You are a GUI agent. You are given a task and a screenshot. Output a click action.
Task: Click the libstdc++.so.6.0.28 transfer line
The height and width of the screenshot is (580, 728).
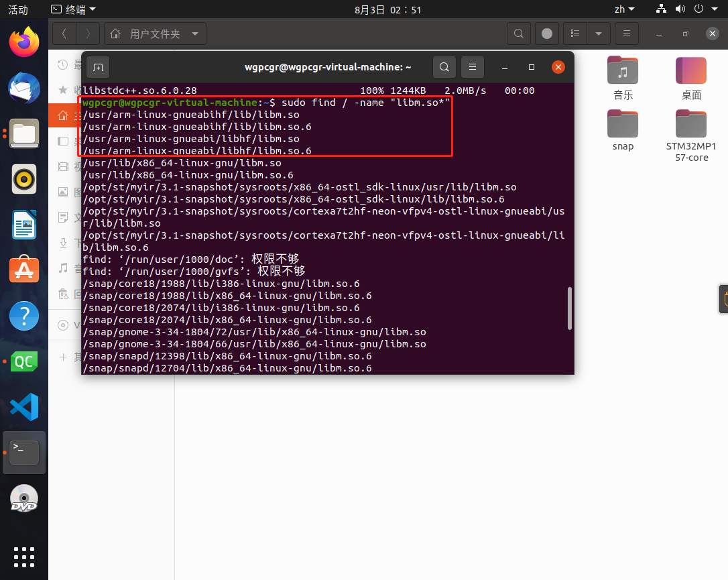309,91
